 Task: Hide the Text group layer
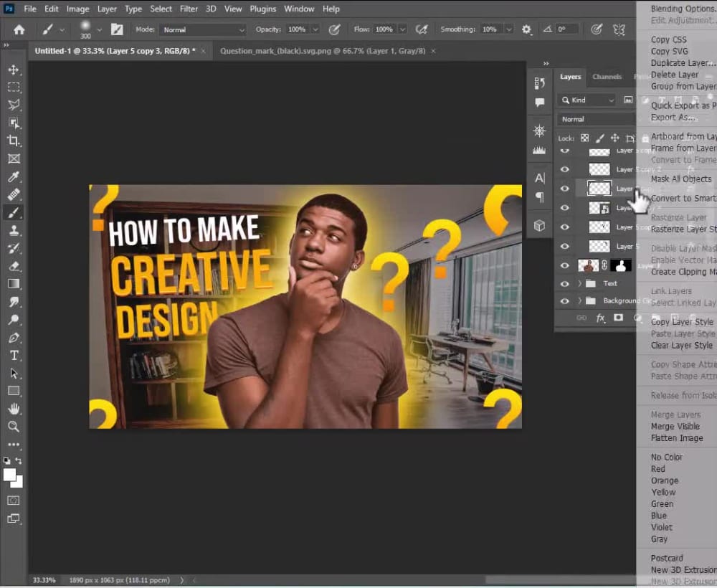point(565,283)
